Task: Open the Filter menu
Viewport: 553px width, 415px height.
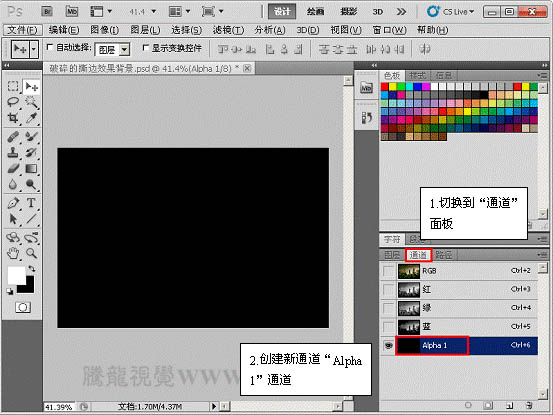Action: point(228,30)
